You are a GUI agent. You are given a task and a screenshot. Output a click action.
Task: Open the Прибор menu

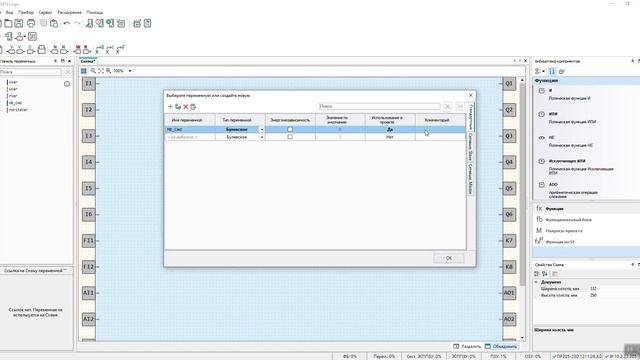coord(26,12)
